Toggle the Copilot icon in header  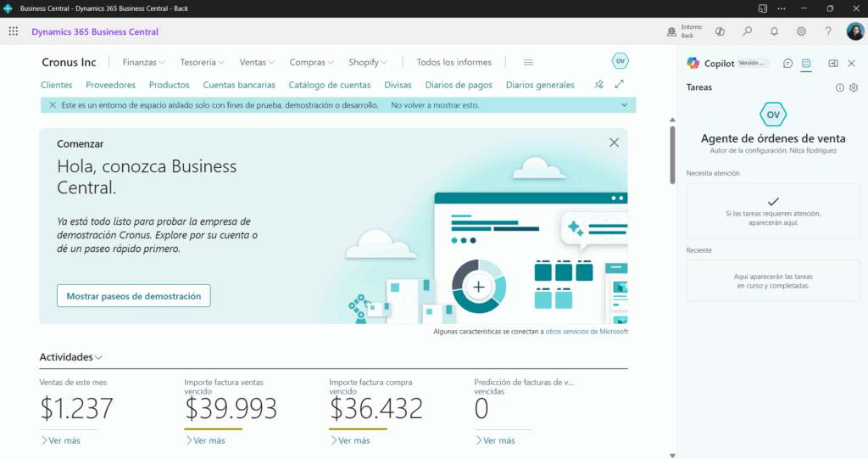[x=720, y=31]
